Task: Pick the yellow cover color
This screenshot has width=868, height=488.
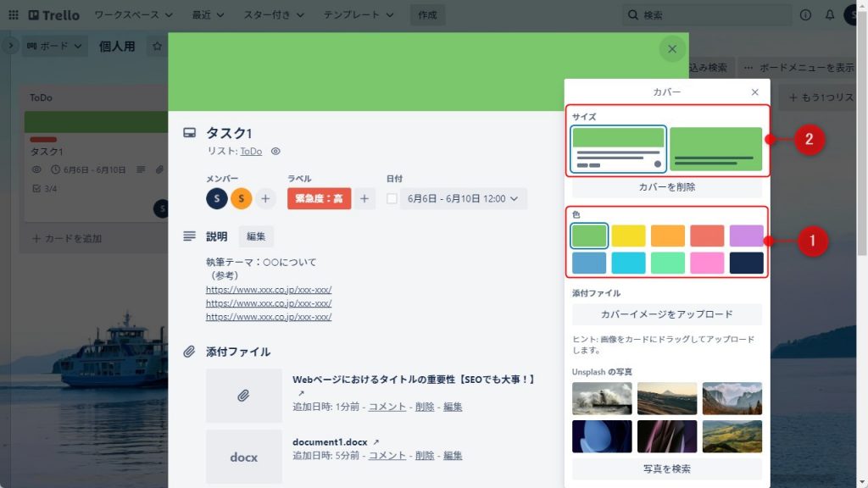Action: 628,236
